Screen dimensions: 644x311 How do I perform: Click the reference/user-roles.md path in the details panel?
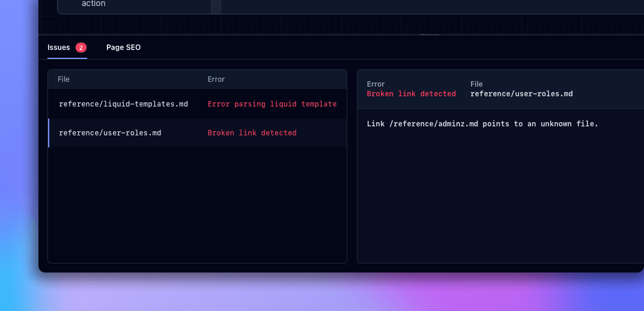[521, 94]
